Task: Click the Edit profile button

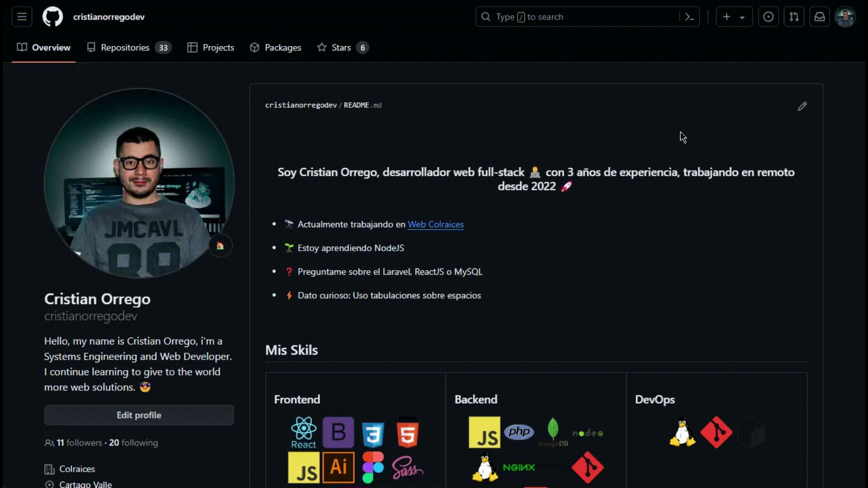Action: pos(139,415)
